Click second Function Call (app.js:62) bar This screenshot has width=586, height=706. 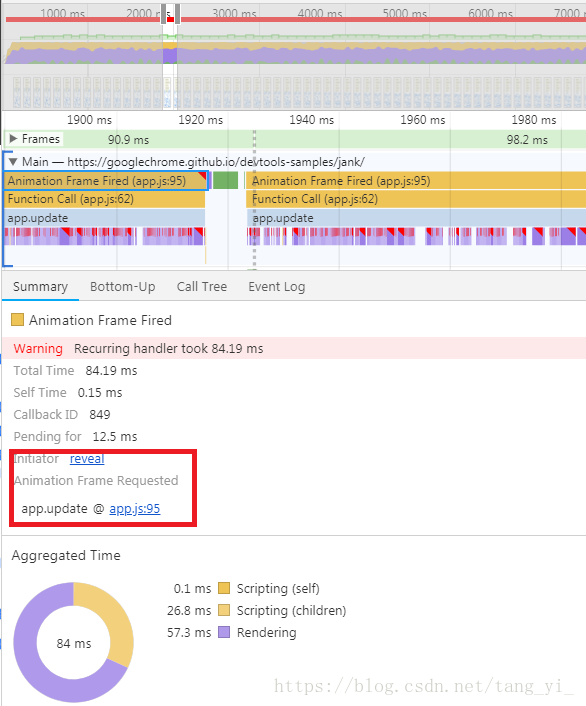(x=415, y=199)
